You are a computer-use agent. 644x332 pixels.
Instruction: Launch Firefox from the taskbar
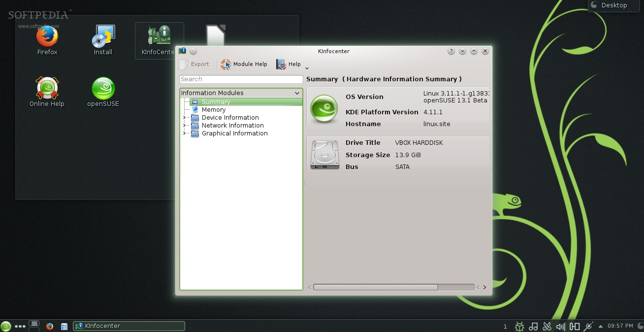[49, 326]
